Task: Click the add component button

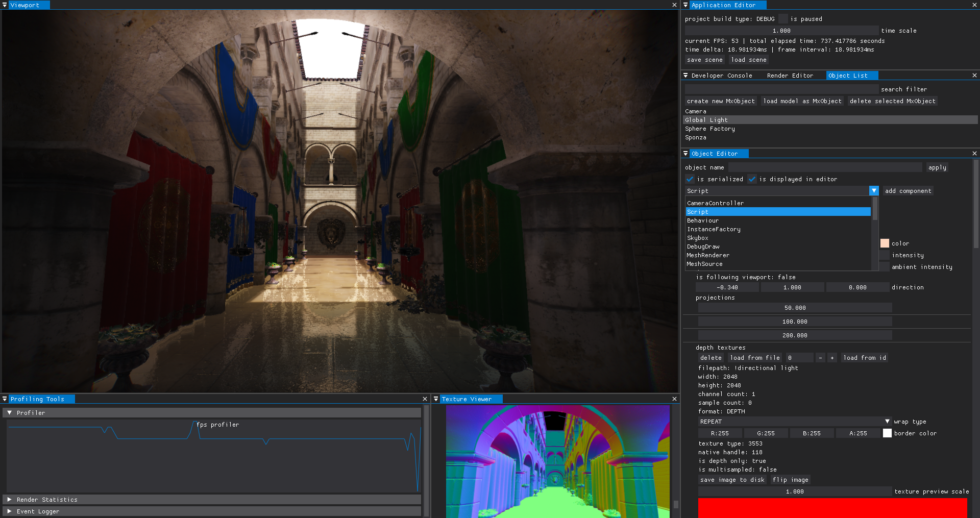Action: (908, 191)
